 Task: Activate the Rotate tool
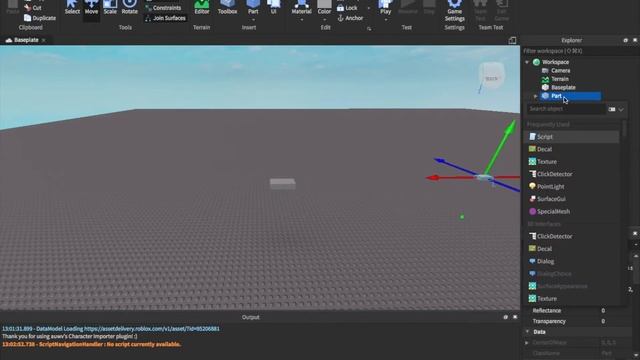pyautogui.click(x=129, y=7)
